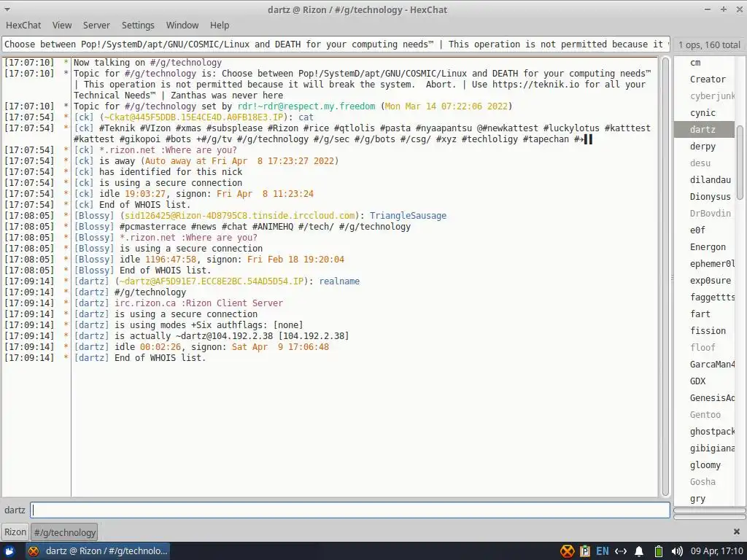
Task: Click the HexChat tray icon
Action: point(567,551)
